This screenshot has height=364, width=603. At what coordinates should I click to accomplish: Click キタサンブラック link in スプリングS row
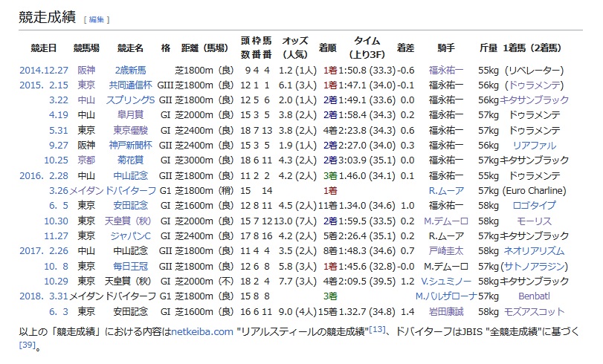pos(534,100)
